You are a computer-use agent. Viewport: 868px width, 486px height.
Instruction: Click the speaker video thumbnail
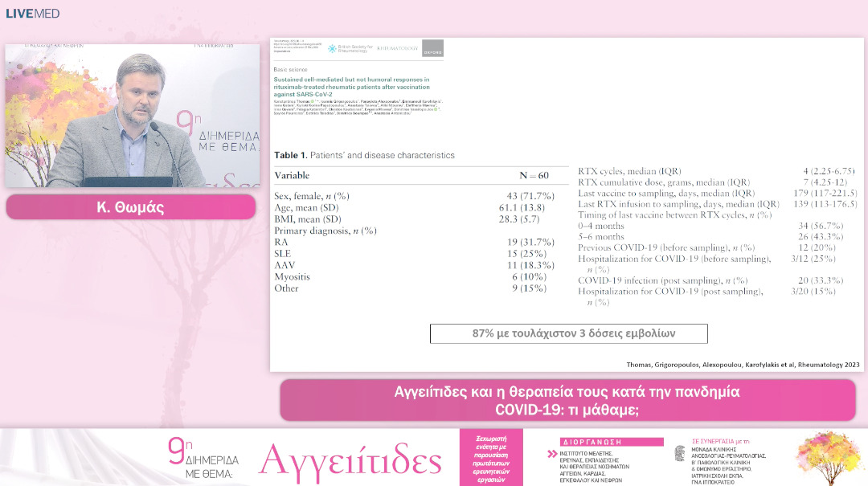(133, 116)
